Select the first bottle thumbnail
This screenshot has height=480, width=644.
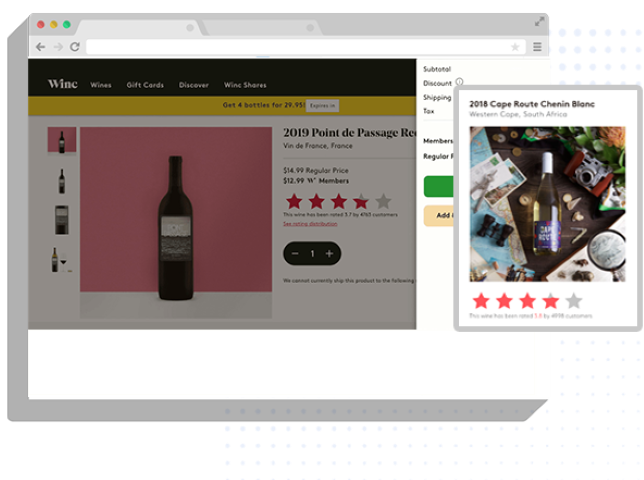(x=62, y=141)
